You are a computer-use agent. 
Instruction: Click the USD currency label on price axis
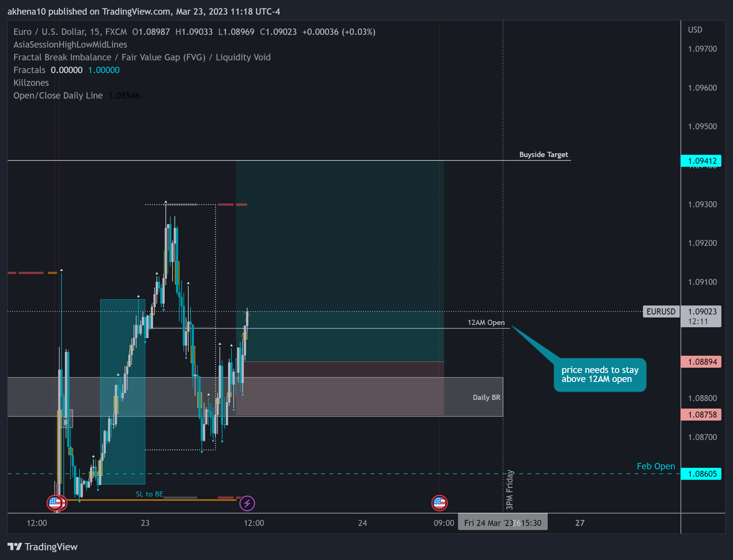pos(695,30)
